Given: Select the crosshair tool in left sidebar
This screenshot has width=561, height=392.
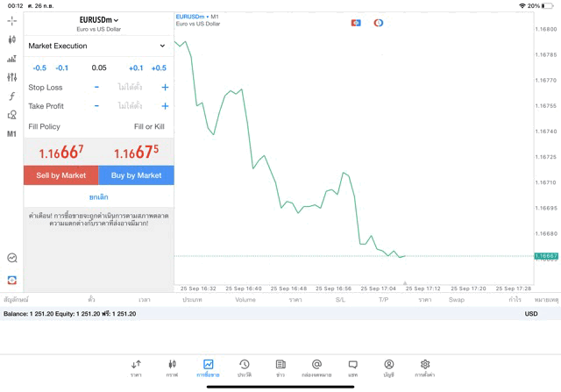Looking at the screenshot, I should [11, 20].
